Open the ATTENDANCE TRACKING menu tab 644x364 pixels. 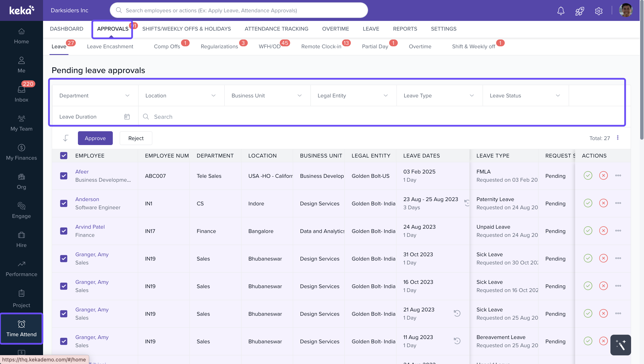276,29
